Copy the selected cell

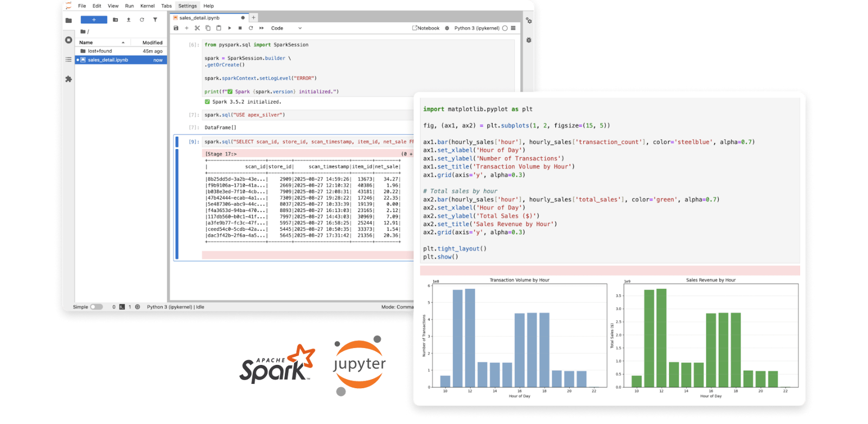(208, 28)
